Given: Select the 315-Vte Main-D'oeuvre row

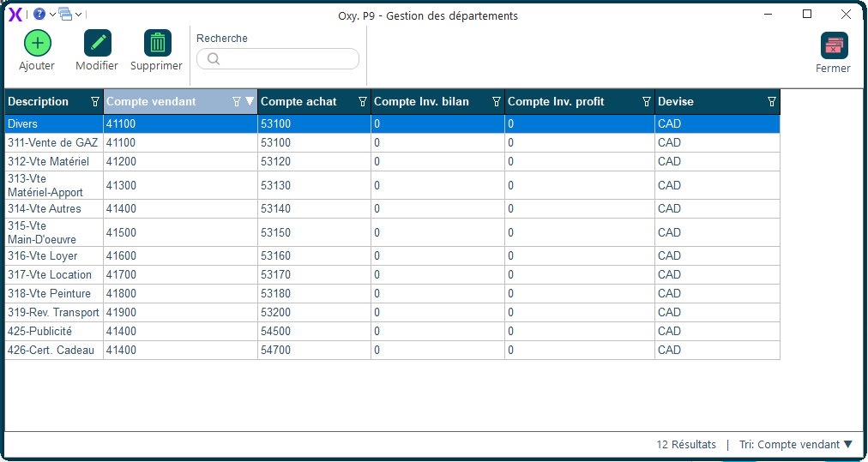Looking at the screenshot, I should pos(393,232).
